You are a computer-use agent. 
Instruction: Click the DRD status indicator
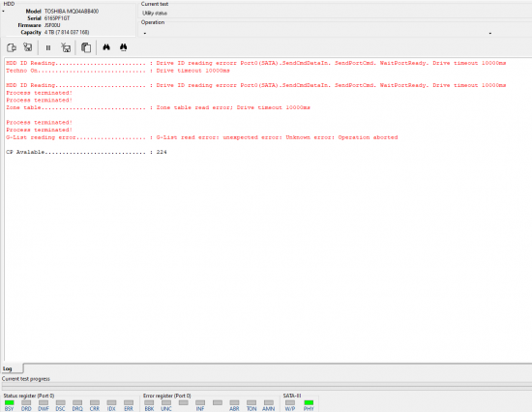click(26, 403)
